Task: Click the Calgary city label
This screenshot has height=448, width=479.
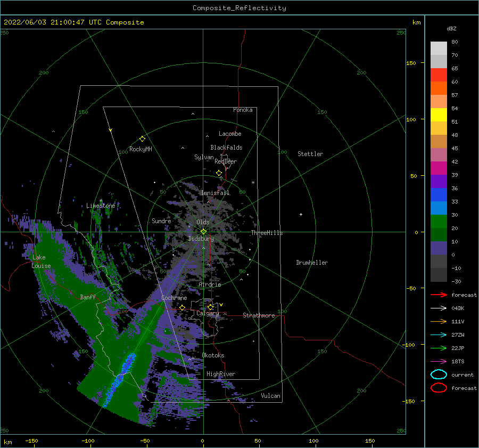Action: 208,313
